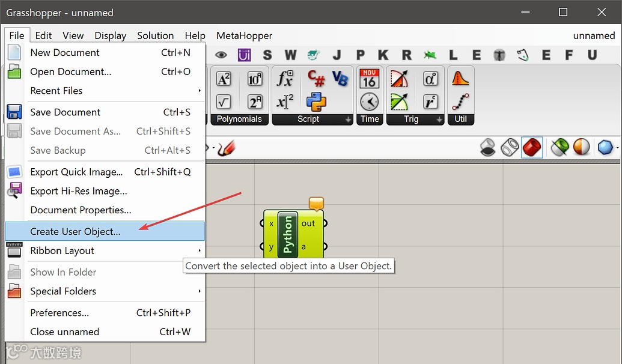622x364 pixels.
Task: Switch to the U ribbon tab
Action: pyautogui.click(x=592, y=55)
